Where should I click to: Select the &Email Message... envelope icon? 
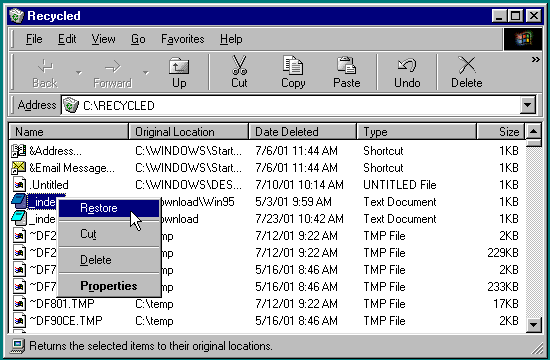point(19,168)
